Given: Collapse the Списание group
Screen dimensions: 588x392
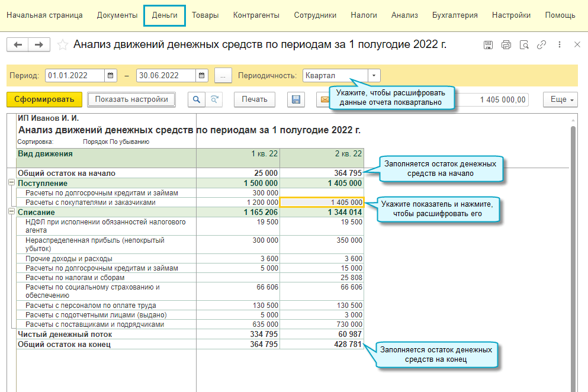Looking at the screenshot, I should [x=11, y=212].
